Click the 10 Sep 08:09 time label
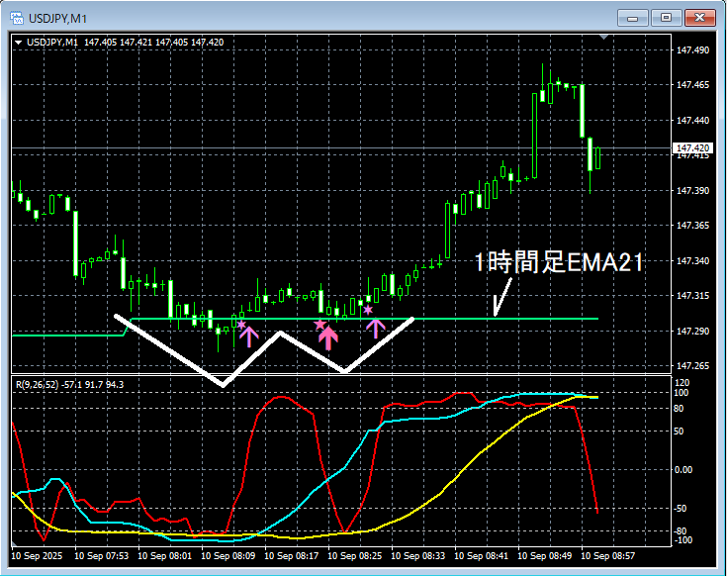728x576 pixels. click(227, 556)
